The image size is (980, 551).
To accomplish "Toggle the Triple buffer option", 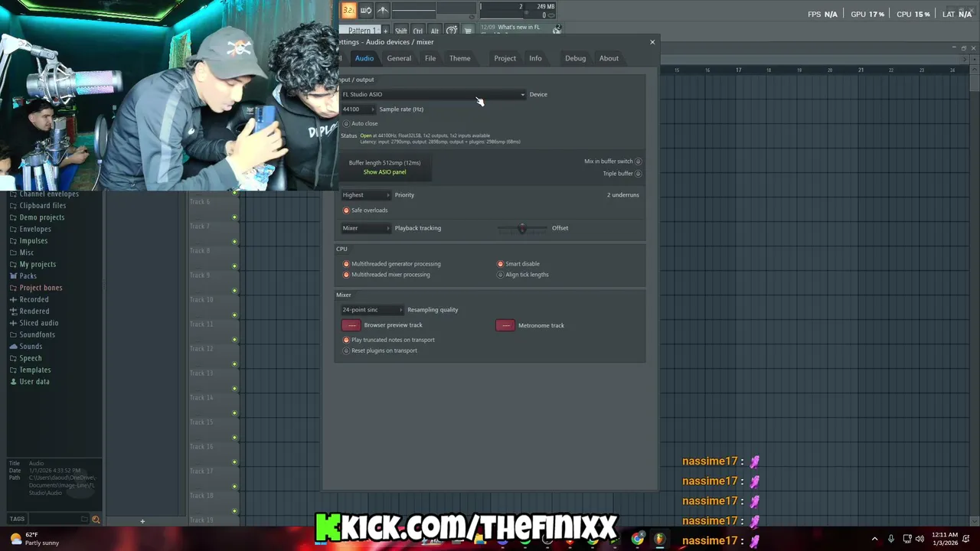I will pos(638,174).
